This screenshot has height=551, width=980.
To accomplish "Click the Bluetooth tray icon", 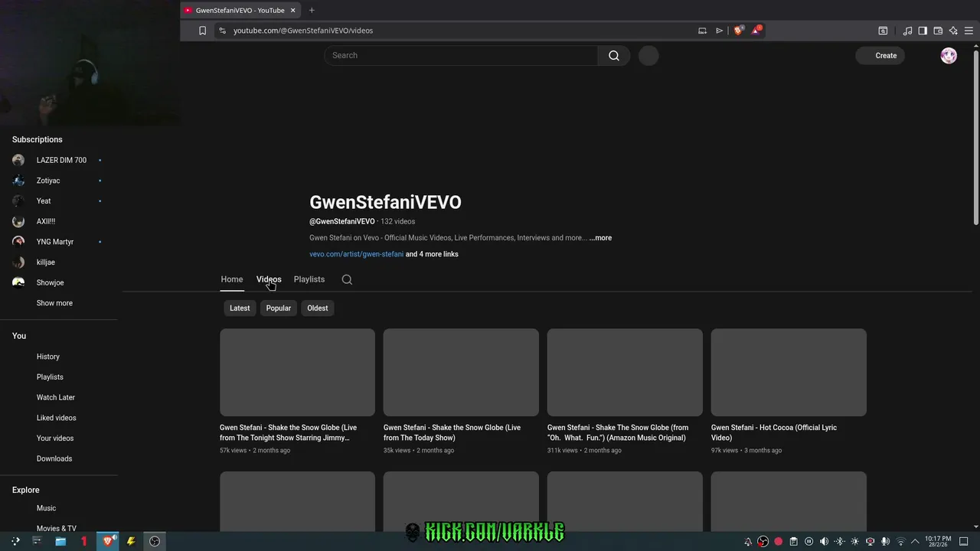I will click(839, 542).
